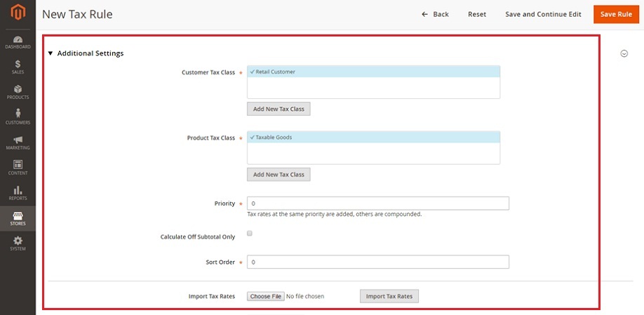Open the Products sidebar menu
This screenshot has height=315, width=644.
[18, 92]
